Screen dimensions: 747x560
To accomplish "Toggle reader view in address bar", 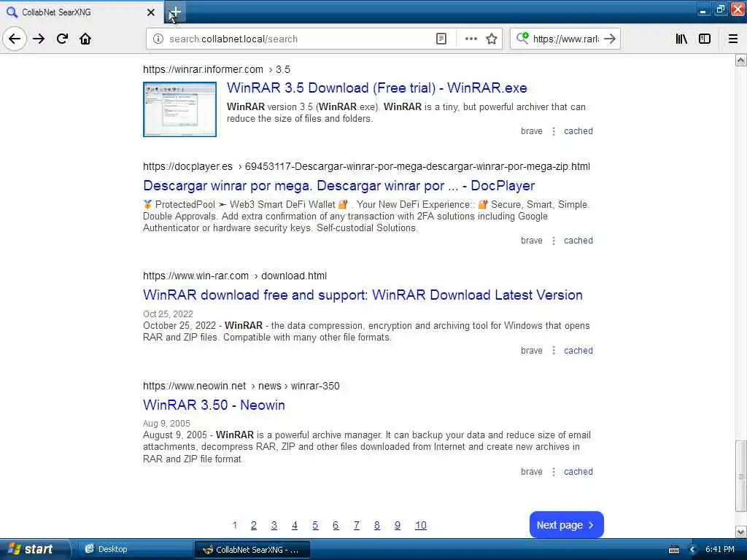I will (441, 39).
